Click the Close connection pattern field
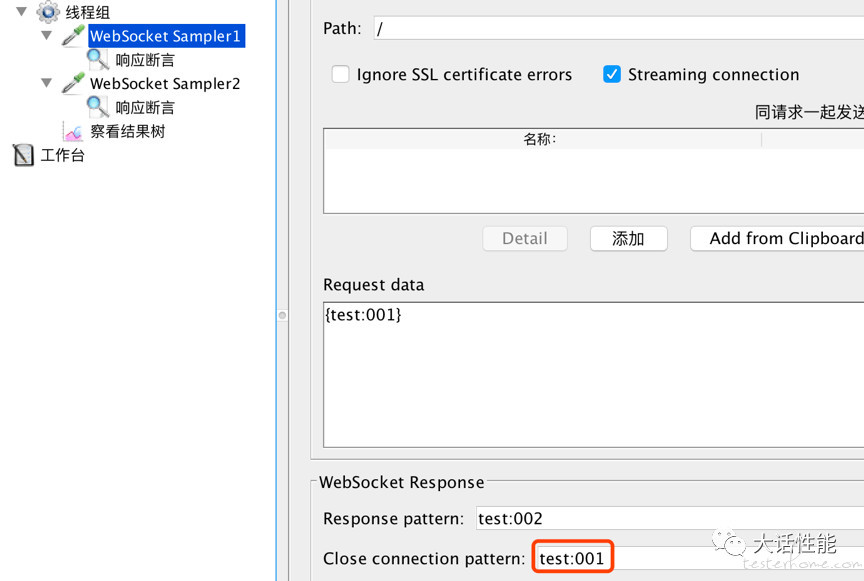The height and width of the screenshot is (581, 864). click(698, 558)
